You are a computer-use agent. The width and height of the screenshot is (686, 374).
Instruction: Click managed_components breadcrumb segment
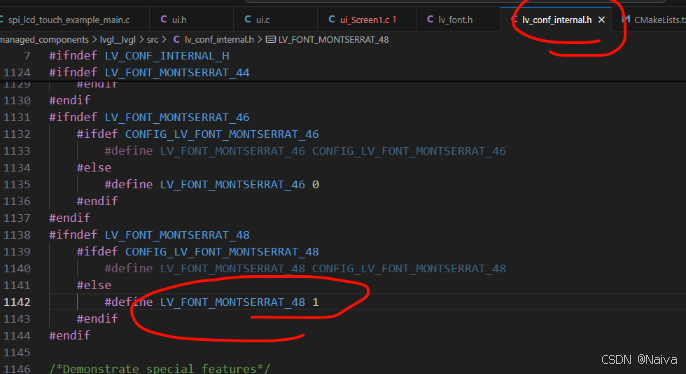44,40
